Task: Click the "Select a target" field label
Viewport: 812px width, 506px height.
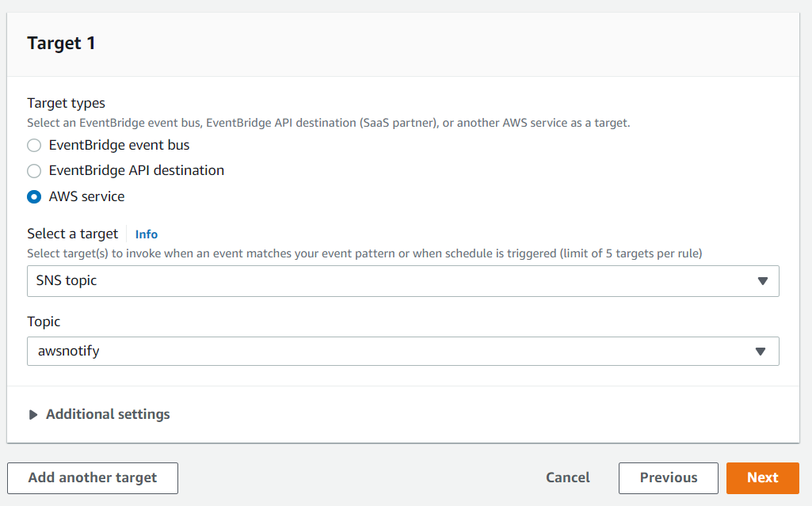Action: click(72, 234)
